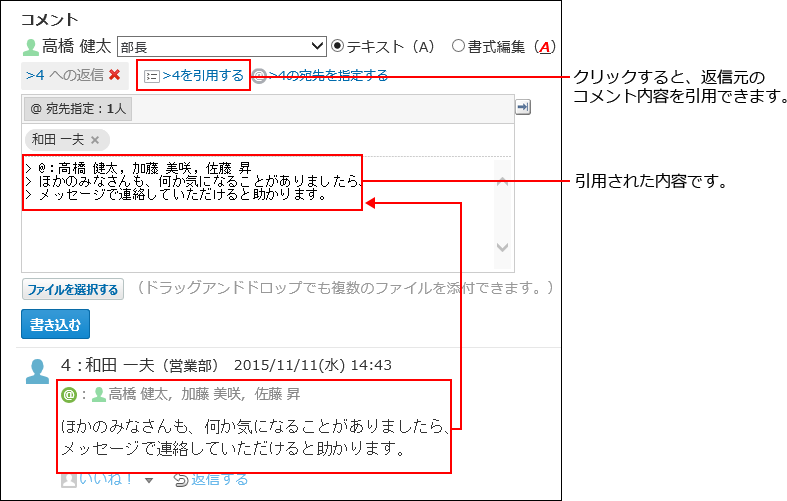Click the 書き込む submit button
Screen dimensions: 787x501
(55, 324)
